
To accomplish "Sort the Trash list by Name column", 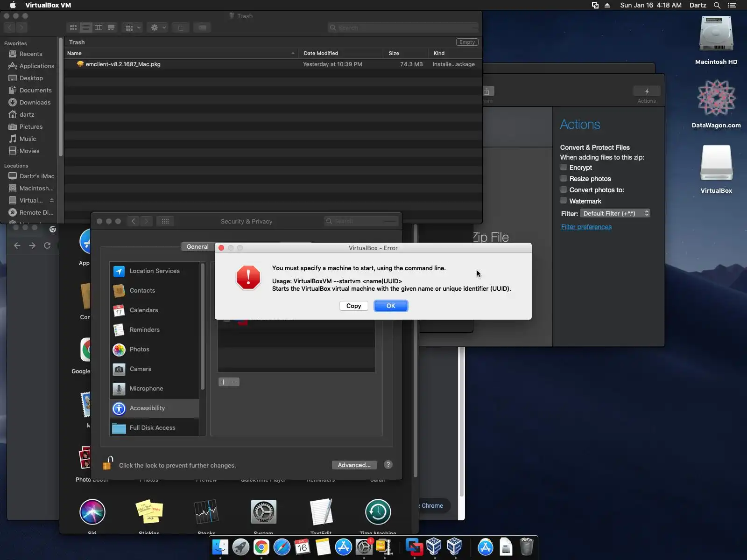I will 181,53.
